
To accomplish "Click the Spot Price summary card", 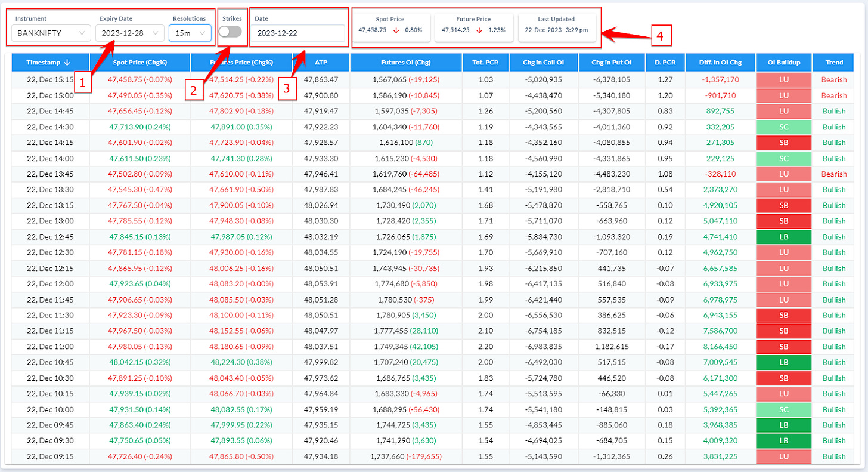I will pyautogui.click(x=392, y=27).
